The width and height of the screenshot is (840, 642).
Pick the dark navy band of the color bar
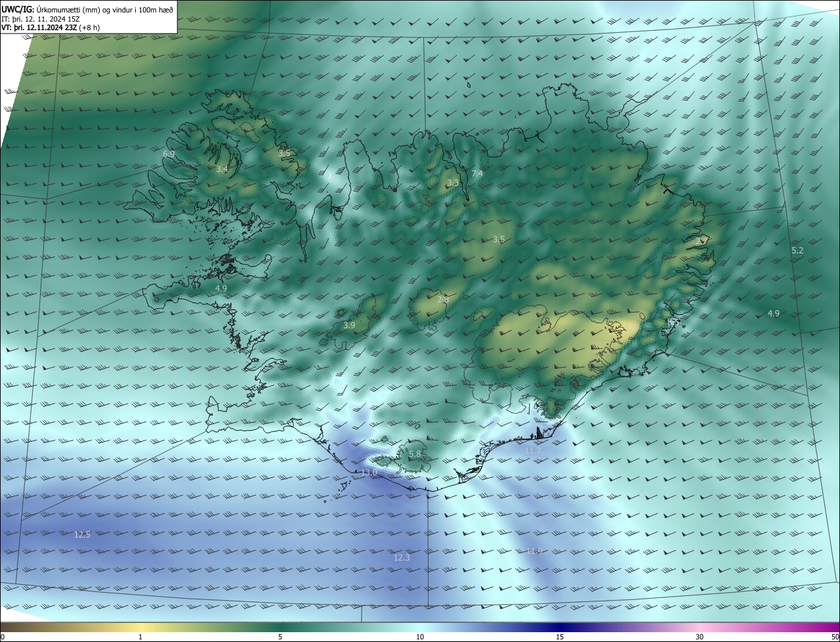click(x=560, y=628)
